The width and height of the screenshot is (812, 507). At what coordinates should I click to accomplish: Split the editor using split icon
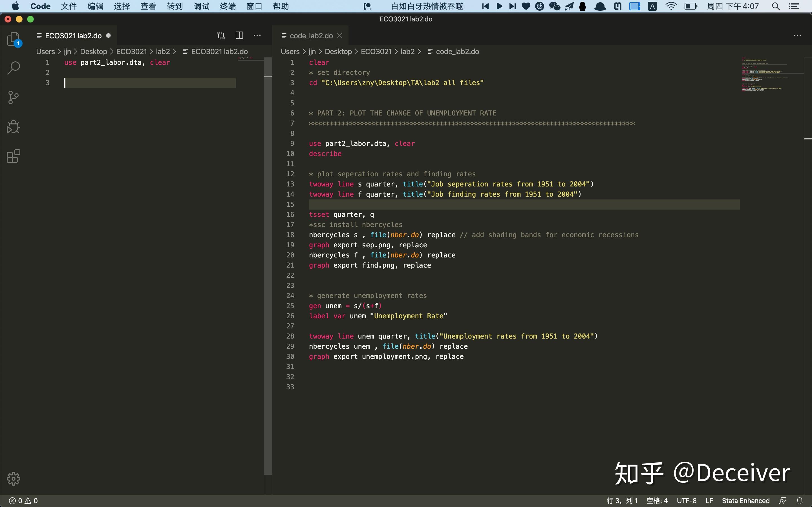coord(239,35)
